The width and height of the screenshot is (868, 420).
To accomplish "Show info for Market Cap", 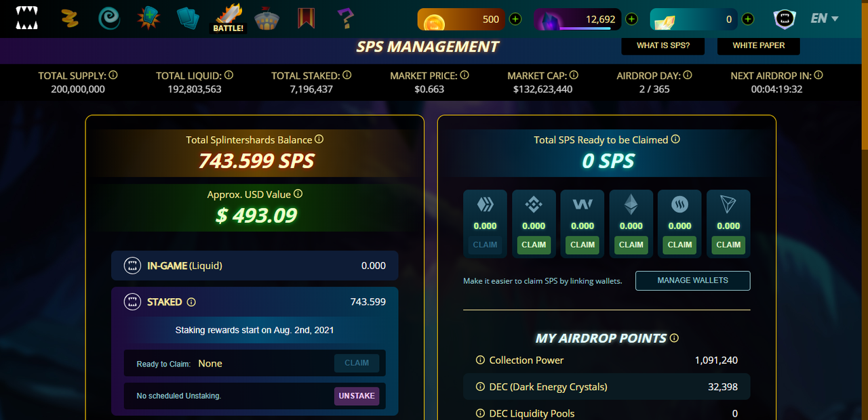I will pyautogui.click(x=574, y=75).
